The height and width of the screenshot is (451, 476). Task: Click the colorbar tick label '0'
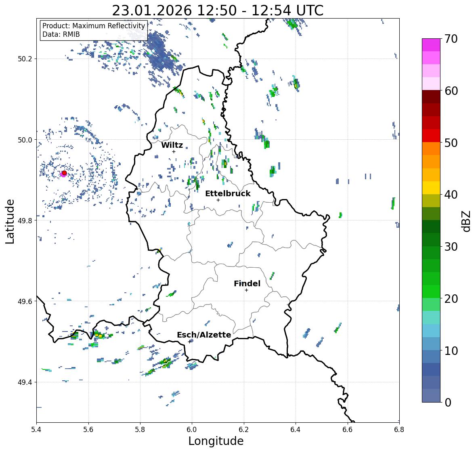pos(448,403)
